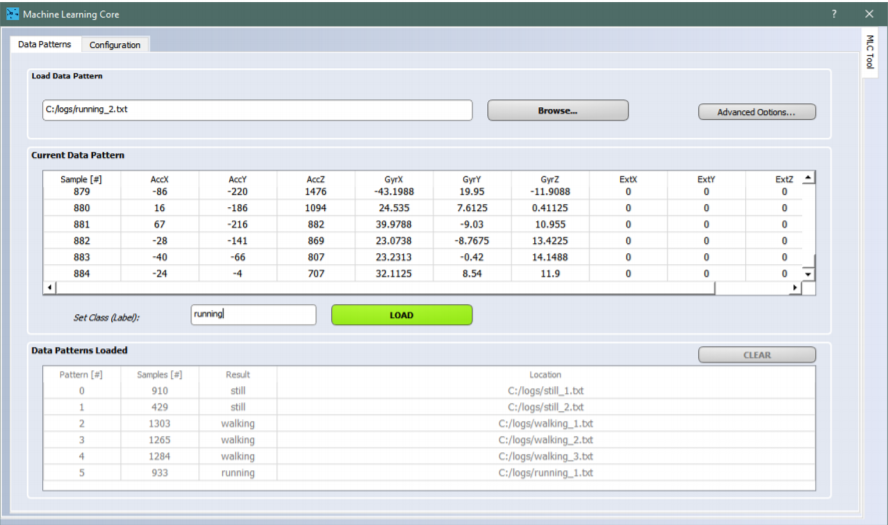Open the help question mark button
888x525 pixels.
pyautogui.click(x=834, y=14)
